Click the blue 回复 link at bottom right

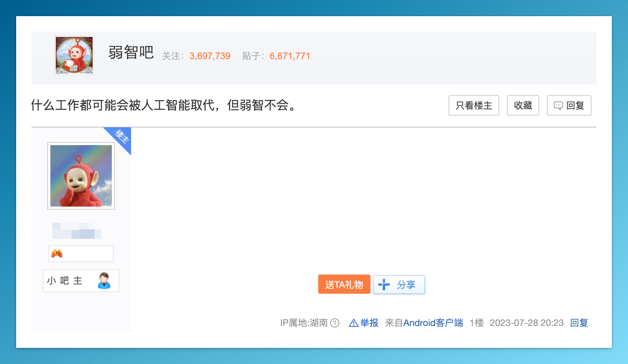tap(579, 323)
